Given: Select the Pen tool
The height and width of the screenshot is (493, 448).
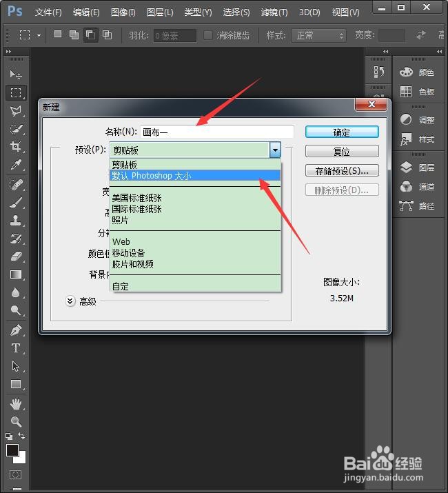Looking at the screenshot, I should 16,330.
